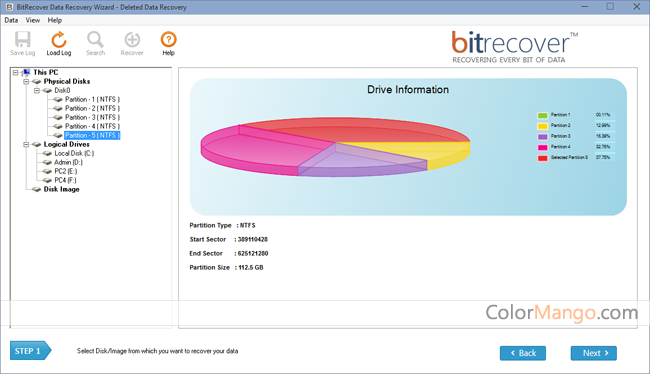This screenshot has width=650, height=374.
Task: Open the Help question mark icon
Action: tap(168, 40)
